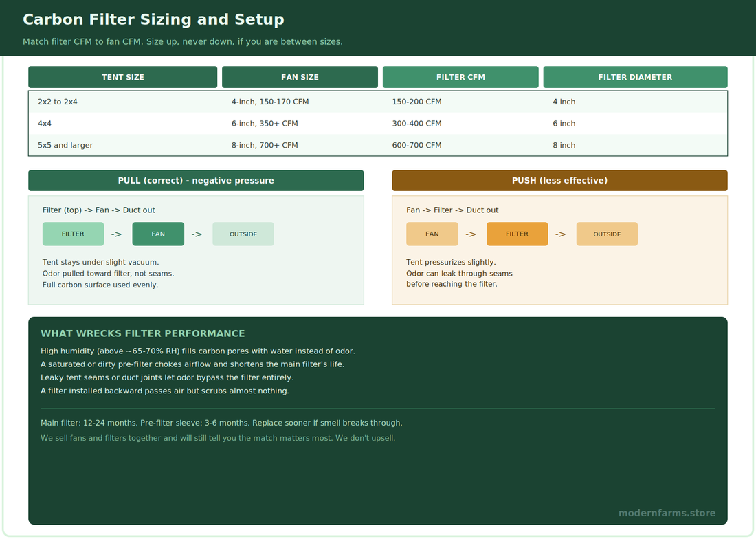Select the '5x5 and larger' cell
The image size is (756, 539).
(x=65, y=145)
